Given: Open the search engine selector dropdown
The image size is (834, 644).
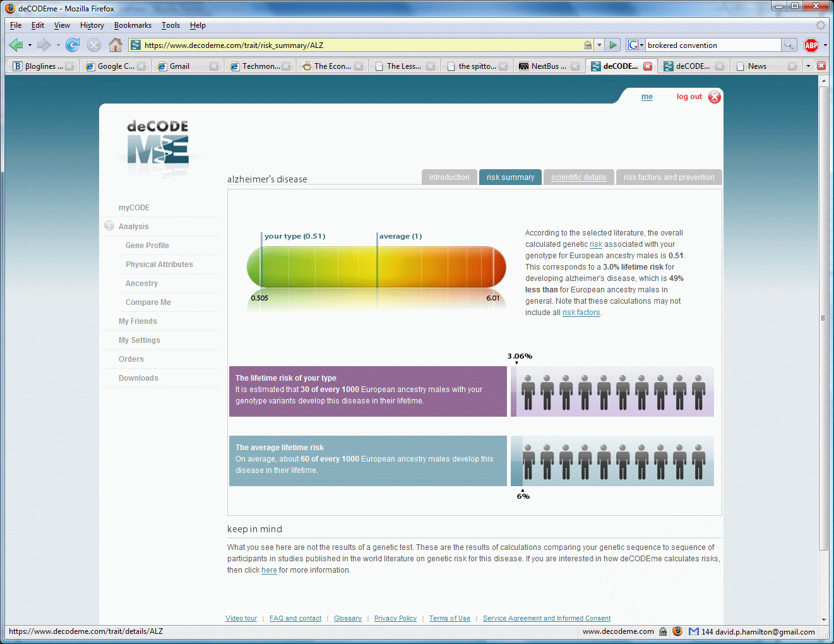Looking at the screenshot, I should 642,45.
